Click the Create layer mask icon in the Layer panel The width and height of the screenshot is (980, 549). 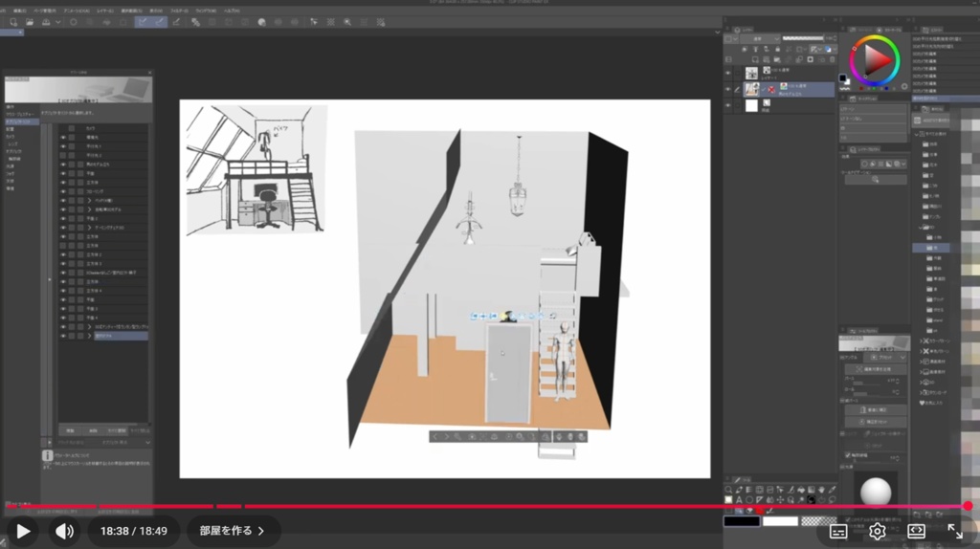coord(811,60)
